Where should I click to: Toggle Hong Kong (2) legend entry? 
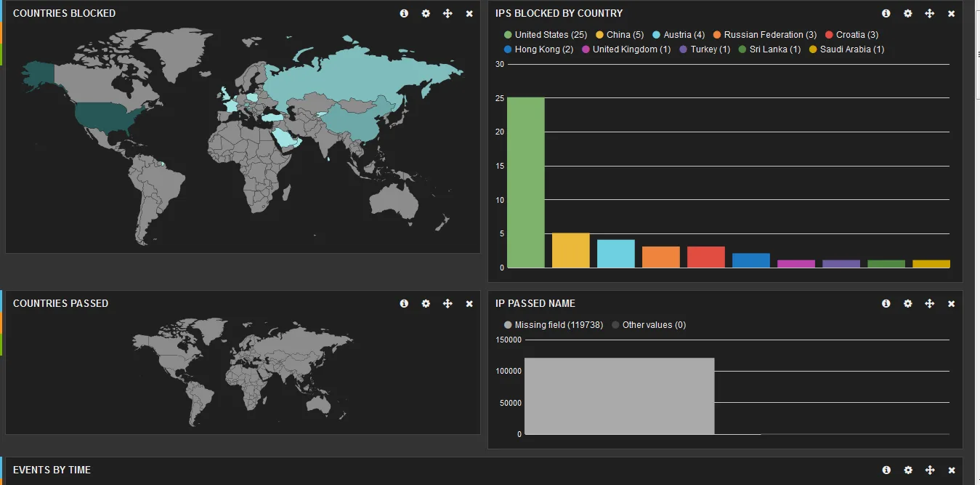[x=538, y=49]
